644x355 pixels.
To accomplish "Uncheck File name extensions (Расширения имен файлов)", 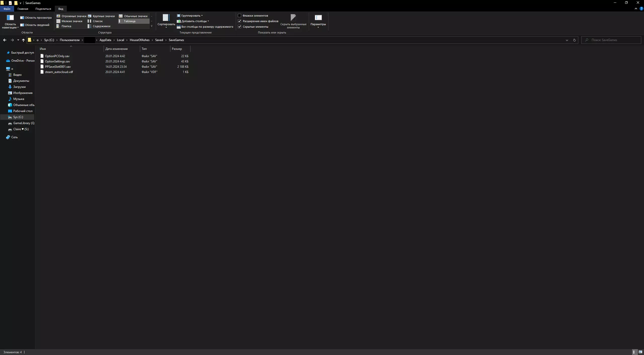I will [x=240, y=21].
